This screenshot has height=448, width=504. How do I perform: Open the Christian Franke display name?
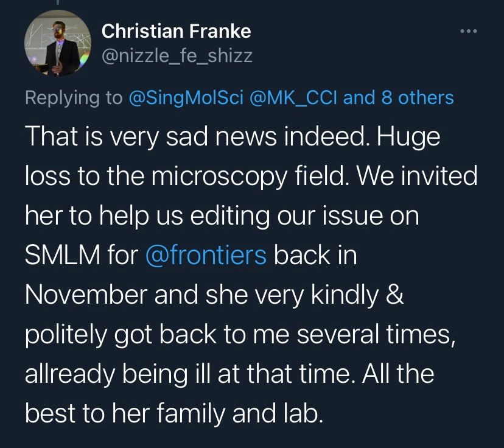[176, 30]
